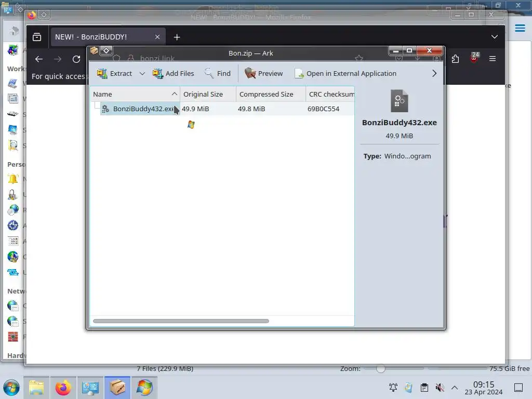Image resolution: width=532 pixels, height=399 pixels.
Task: Click Add Files in Ark toolbar
Action: (173, 74)
